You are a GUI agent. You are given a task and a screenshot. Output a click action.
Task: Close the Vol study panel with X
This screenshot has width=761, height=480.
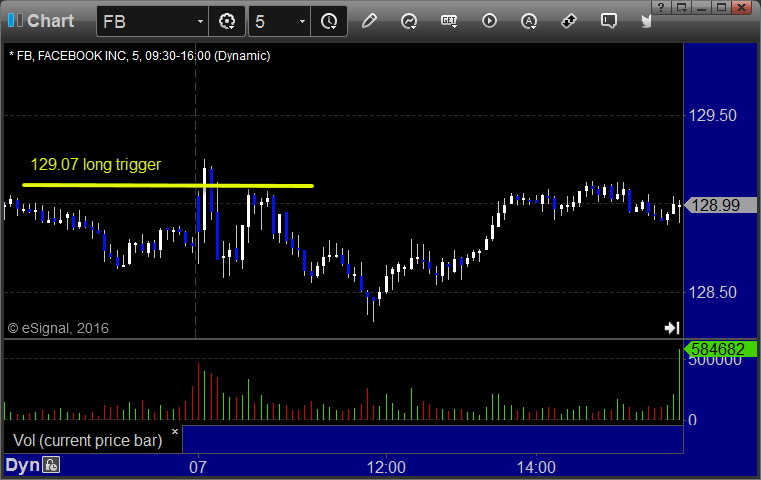(x=175, y=431)
